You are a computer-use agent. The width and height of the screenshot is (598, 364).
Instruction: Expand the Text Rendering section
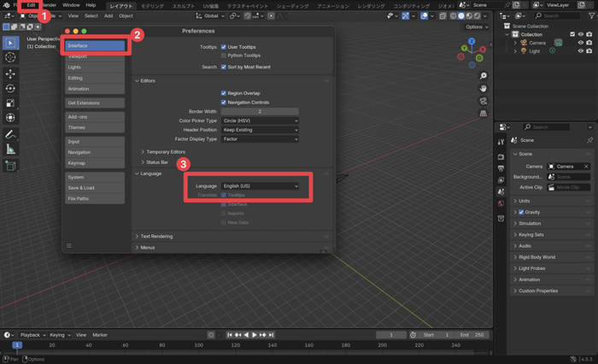click(x=155, y=236)
